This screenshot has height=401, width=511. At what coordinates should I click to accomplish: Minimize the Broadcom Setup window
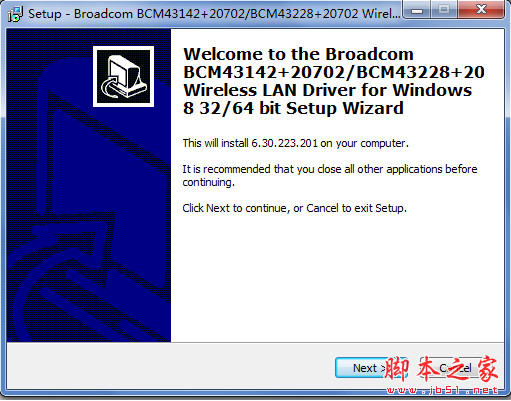coord(417,10)
